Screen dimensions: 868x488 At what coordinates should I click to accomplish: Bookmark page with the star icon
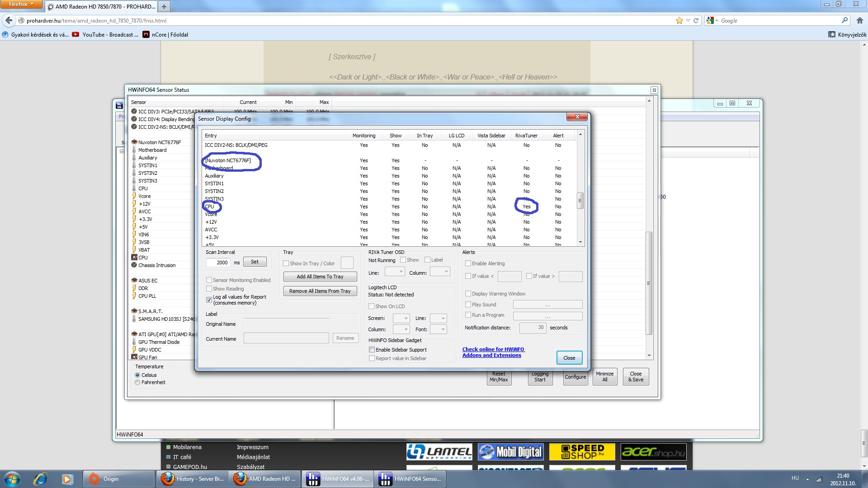point(679,20)
